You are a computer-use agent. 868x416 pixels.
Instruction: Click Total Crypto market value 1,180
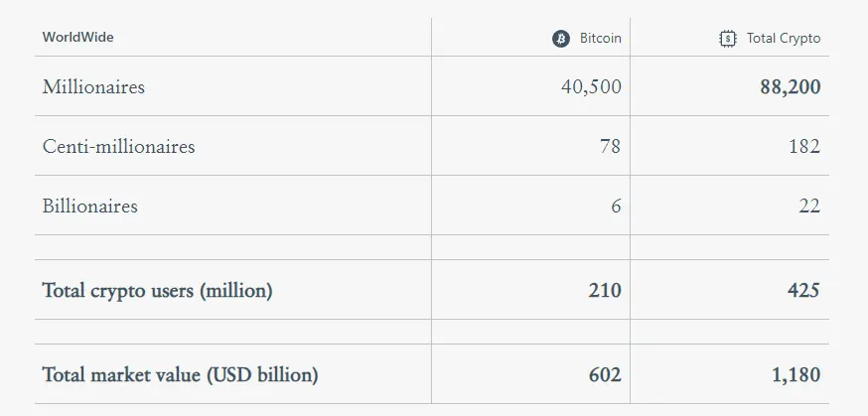796,375
